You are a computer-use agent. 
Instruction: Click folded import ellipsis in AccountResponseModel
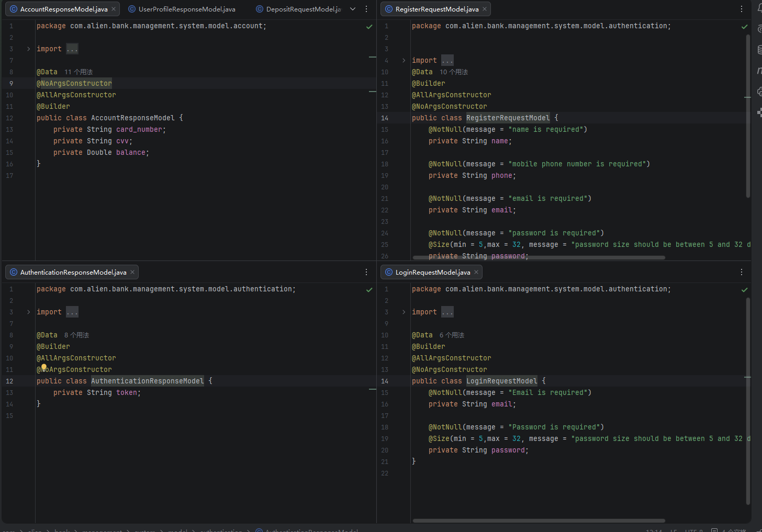tap(72, 49)
